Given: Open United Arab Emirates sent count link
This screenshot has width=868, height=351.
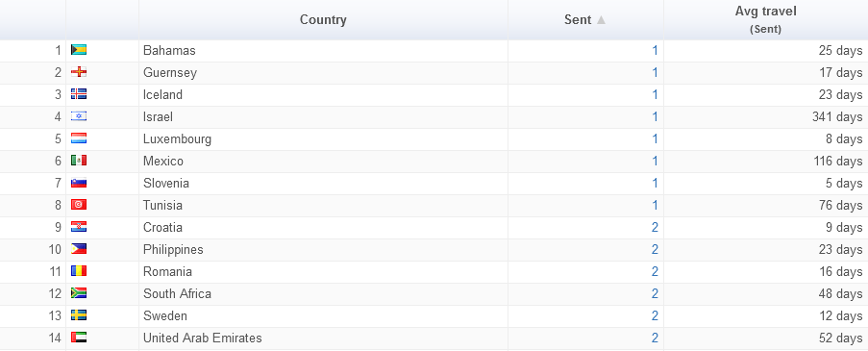Looking at the screenshot, I should click(655, 338).
